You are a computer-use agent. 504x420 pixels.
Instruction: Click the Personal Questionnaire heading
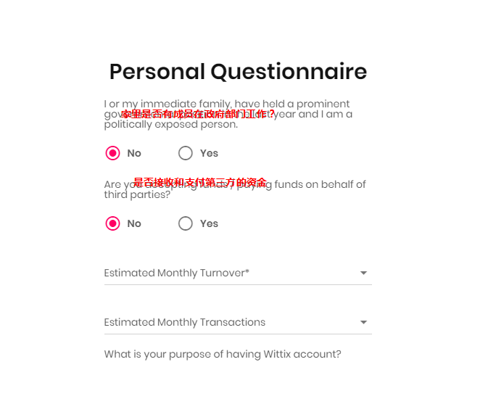click(x=238, y=72)
